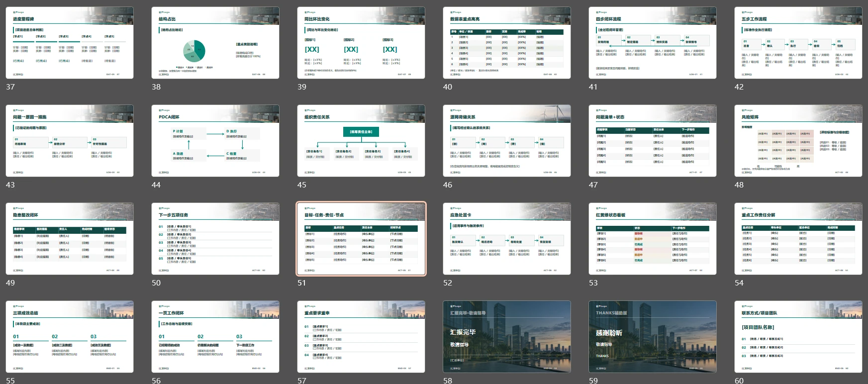Open slide 53 红黄绿状态看板
This screenshot has height=384, width=868.
point(653,239)
